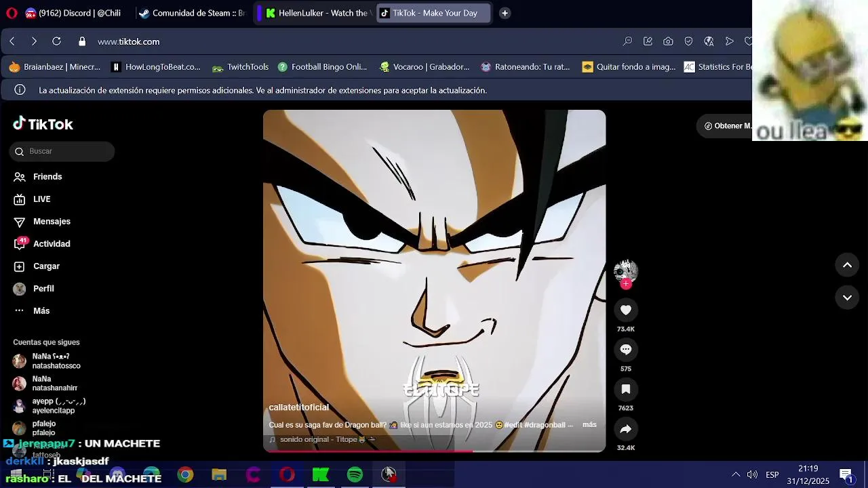
Task: Click the browser back arrow
Action: [12, 41]
